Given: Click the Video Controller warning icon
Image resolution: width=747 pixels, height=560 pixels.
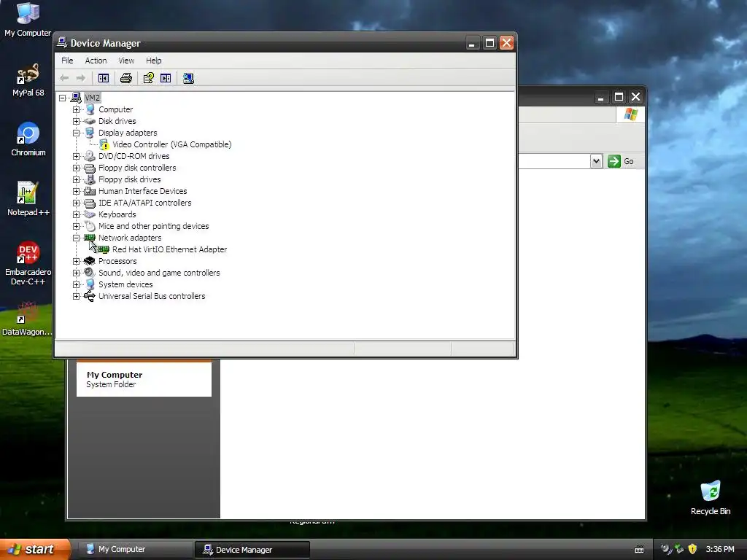Looking at the screenshot, I should [x=104, y=145].
